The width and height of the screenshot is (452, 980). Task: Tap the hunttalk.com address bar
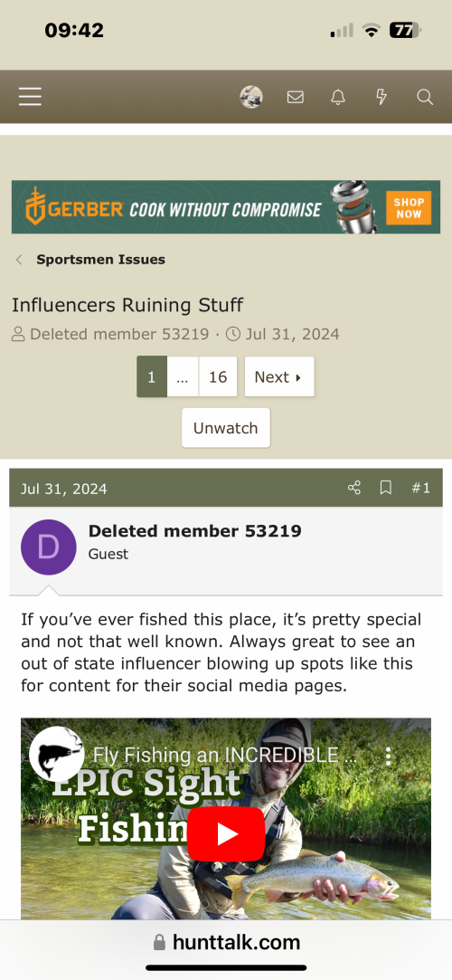[x=226, y=942]
